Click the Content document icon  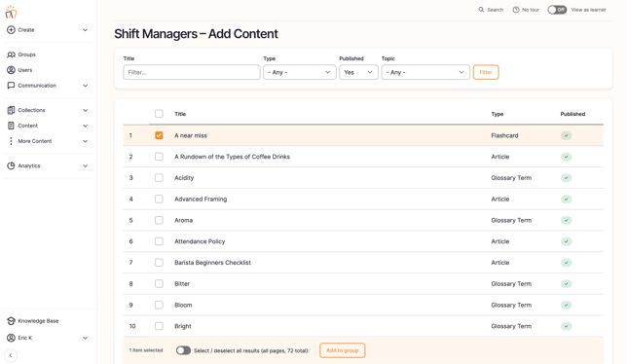pyautogui.click(x=11, y=126)
